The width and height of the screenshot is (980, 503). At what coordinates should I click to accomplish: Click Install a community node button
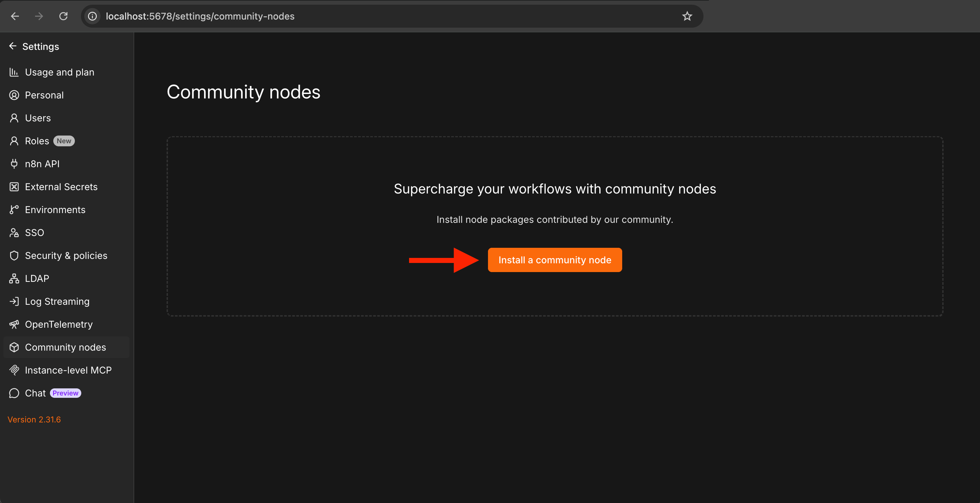pos(555,260)
